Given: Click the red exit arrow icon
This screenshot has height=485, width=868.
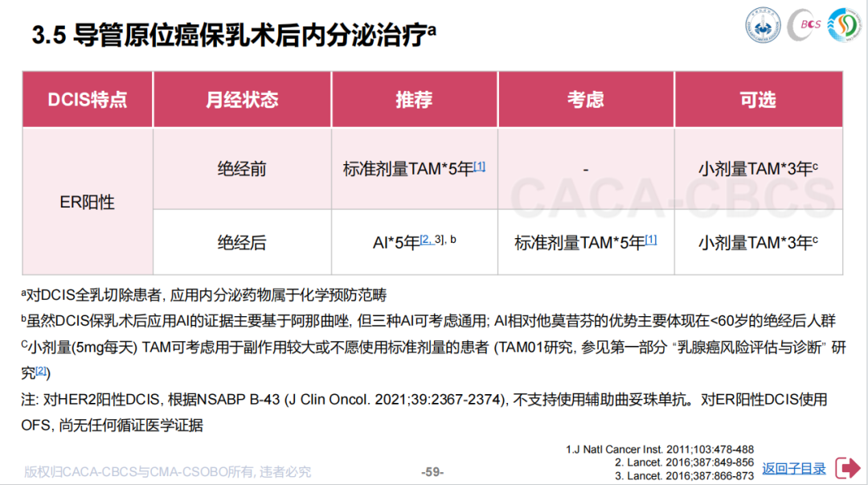Looking at the screenshot, I should (848, 467).
